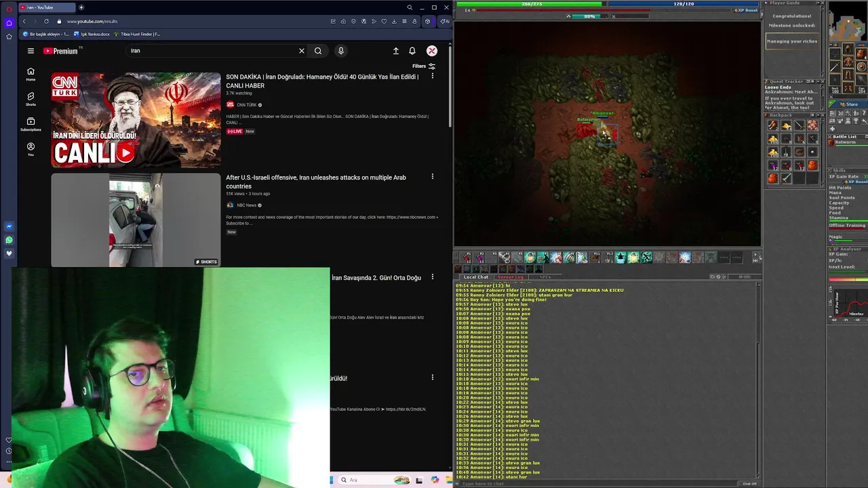
Task: Switch to the Server Log chat tab
Action: (511, 277)
